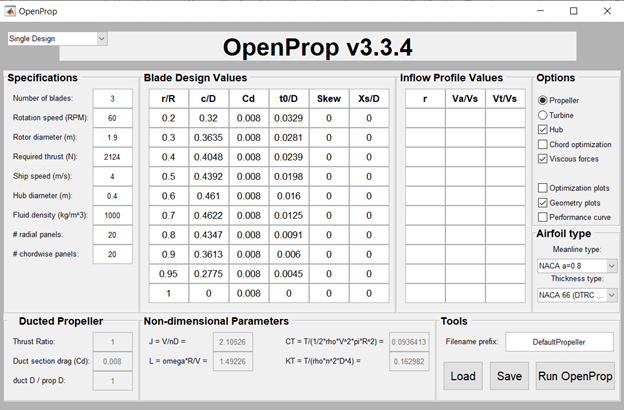Click the t0/D cell 0.0329
Image resolution: width=624 pixels, height=410 pixels.
(x=289, y=118)
